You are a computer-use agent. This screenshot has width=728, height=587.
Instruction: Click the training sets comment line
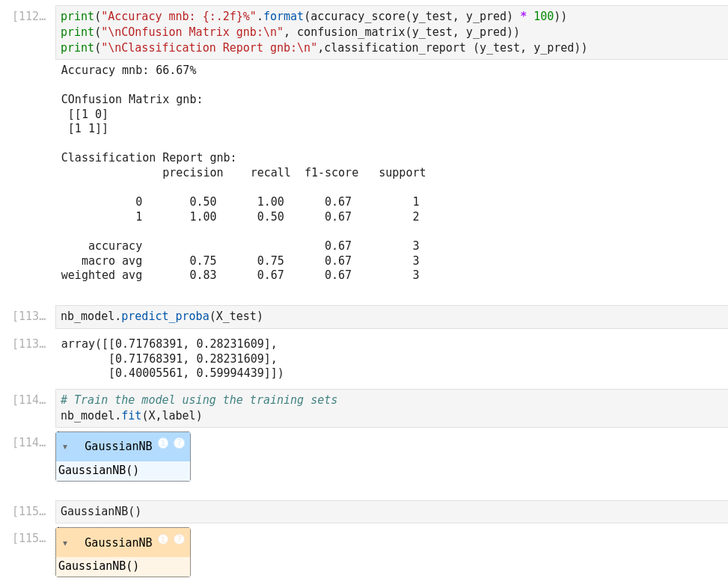pos(198,400)
